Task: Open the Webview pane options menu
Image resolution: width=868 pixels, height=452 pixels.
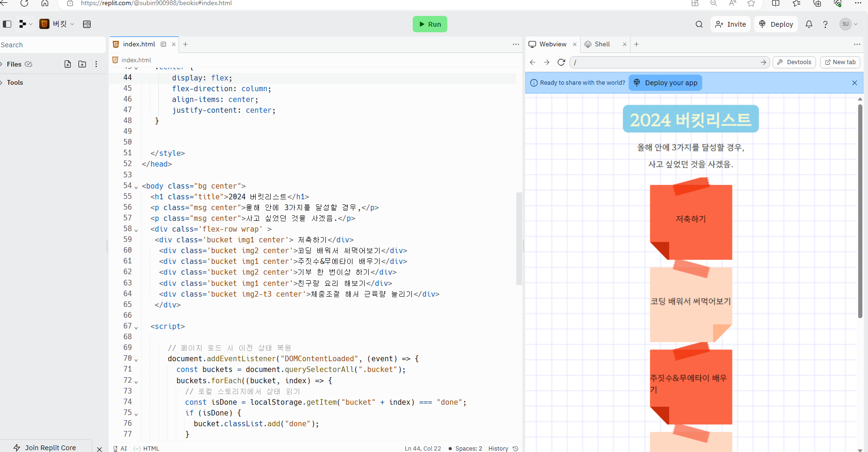Action: [x=857, y=44]
